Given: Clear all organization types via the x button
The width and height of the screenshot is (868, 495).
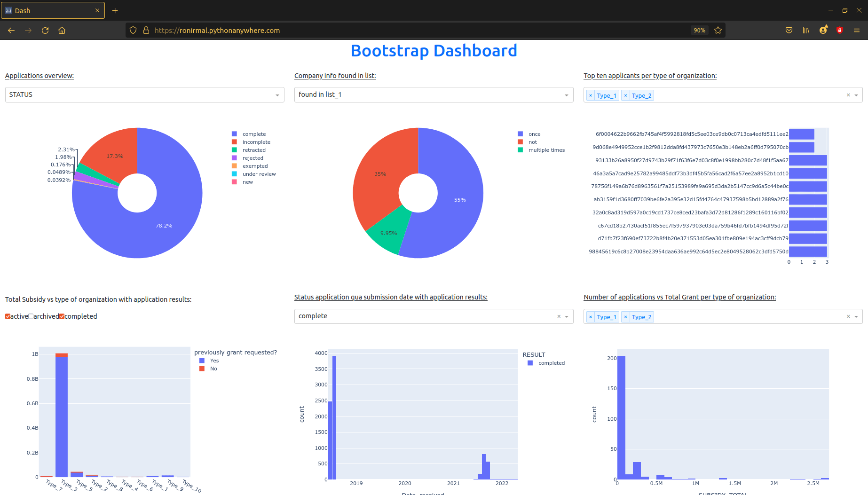Looking at the screenshot, I should click(x=849, y=94).
